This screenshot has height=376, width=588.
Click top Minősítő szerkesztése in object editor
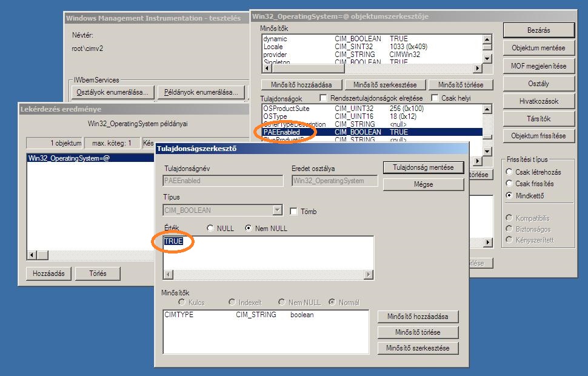click(x=385, y=85)
